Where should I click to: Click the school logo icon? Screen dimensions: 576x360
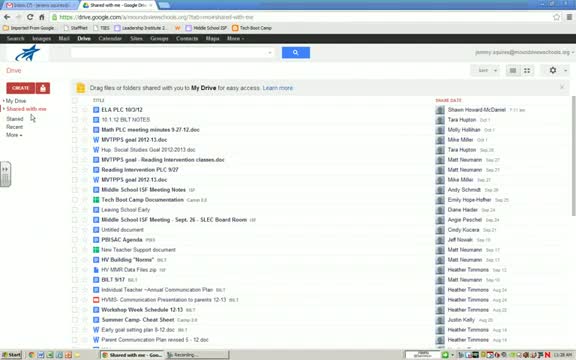[27, 53]
